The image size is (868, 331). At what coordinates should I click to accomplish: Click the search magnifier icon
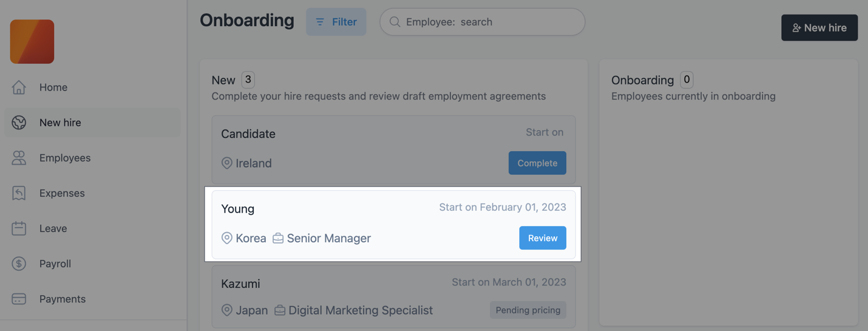pyautogui.click(x=395, y=22)
